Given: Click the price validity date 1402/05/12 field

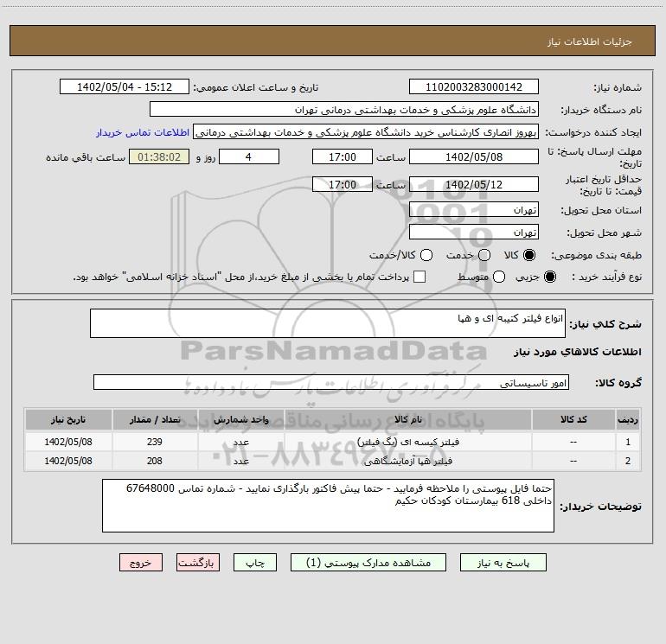Looking at the screenshot, I should pyautogui.click(x=474, y=184).
